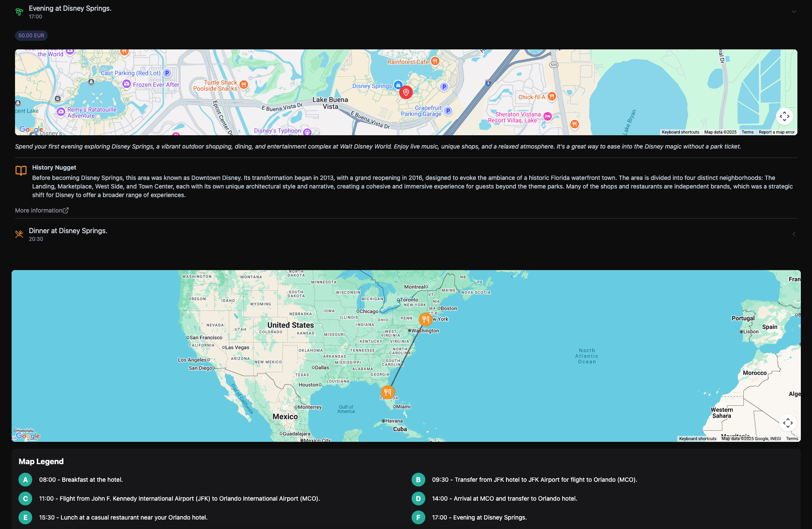Screen dimensions: 812x529
Task: Click the History Nugget book icon
Action: tap(21, 171)
